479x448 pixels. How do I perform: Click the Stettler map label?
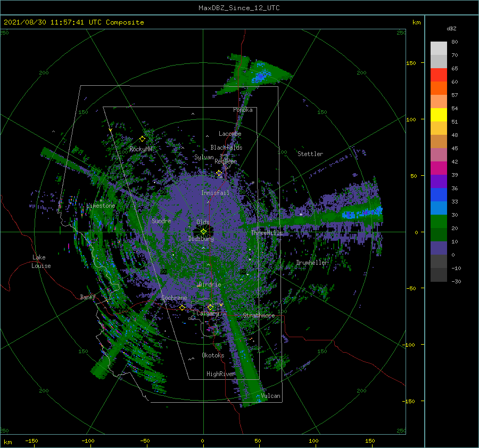click(x=310, y=154)
